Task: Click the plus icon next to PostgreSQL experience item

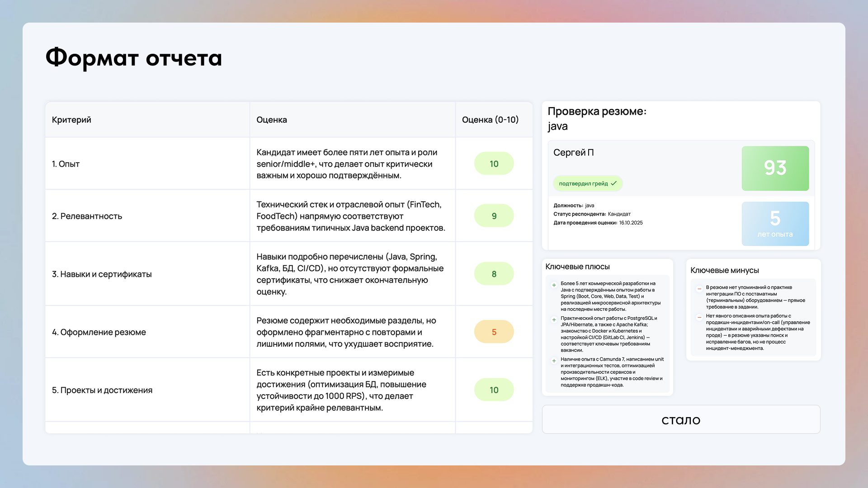Action: [x=554, y=320]
